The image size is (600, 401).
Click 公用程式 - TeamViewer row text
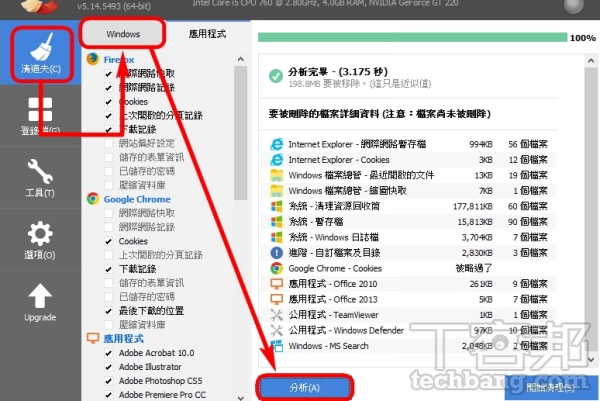pos(333,315)
